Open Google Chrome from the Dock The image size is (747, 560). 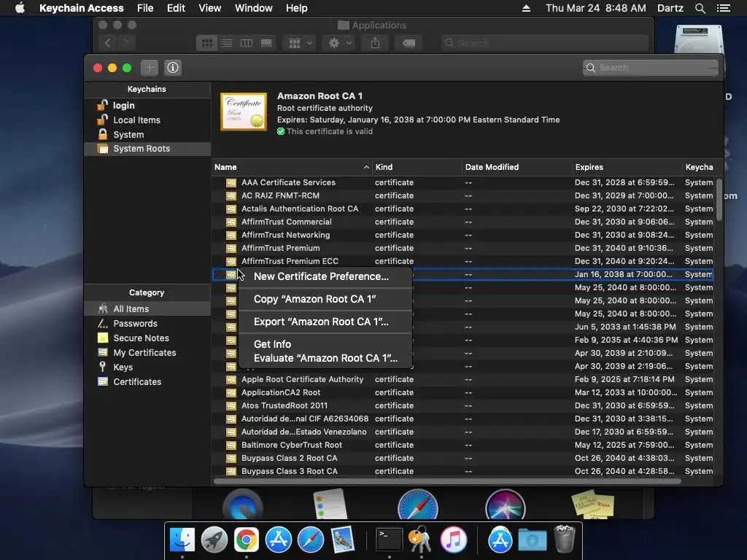[247, 540]
